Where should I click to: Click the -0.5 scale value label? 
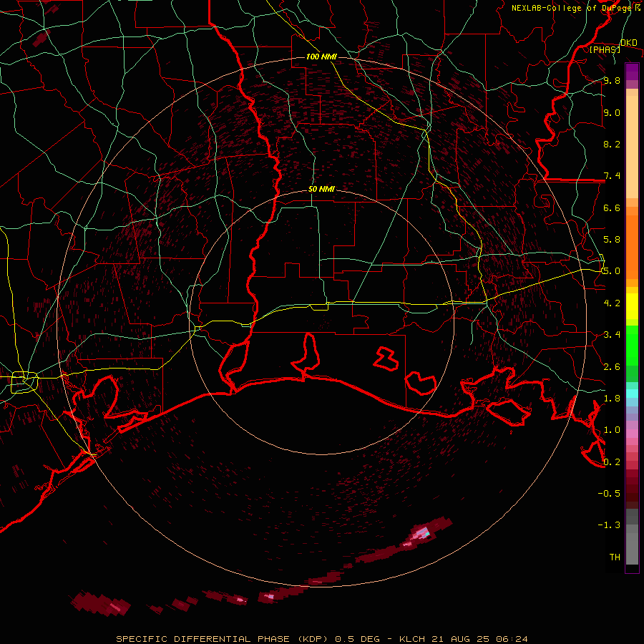click(609, 493)
